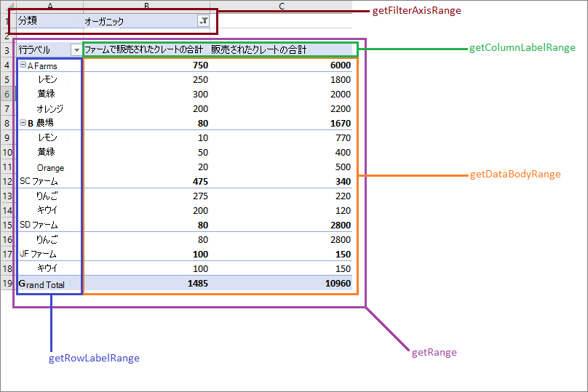Select row 19 header
This screenshot has height=392, width=588.
pos(6,283)
